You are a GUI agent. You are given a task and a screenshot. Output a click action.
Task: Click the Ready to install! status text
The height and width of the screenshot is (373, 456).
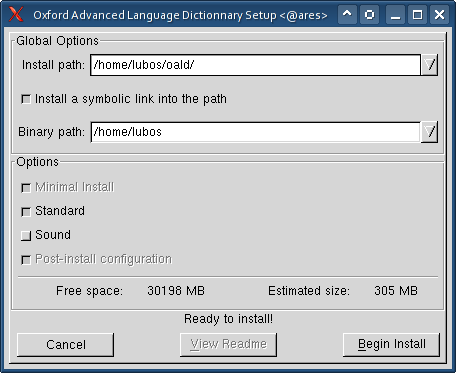click(228, 319)
